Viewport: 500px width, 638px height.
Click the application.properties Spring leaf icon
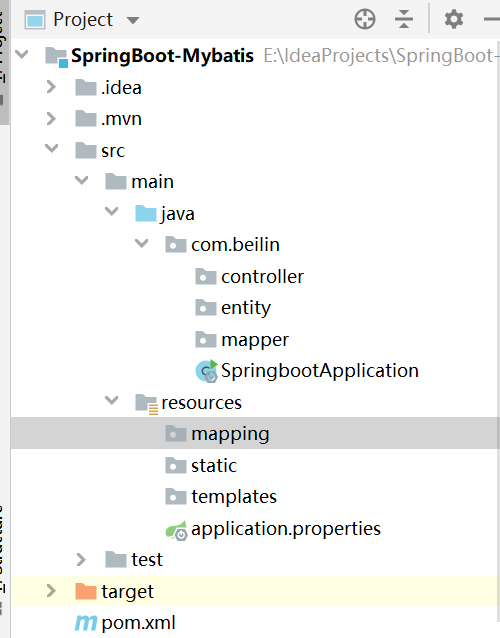tap(177, 530)
